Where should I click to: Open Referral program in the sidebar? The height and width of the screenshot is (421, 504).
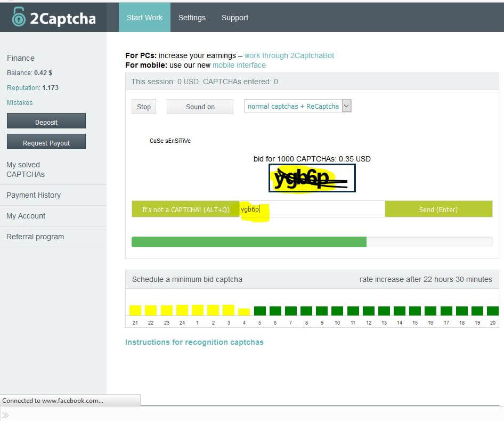click(x=35, y=237)
